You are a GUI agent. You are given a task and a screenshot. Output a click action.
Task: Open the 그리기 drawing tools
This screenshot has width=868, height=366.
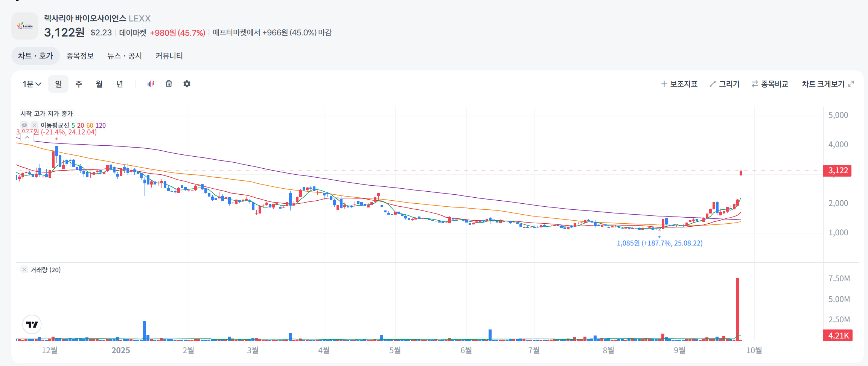725,84
